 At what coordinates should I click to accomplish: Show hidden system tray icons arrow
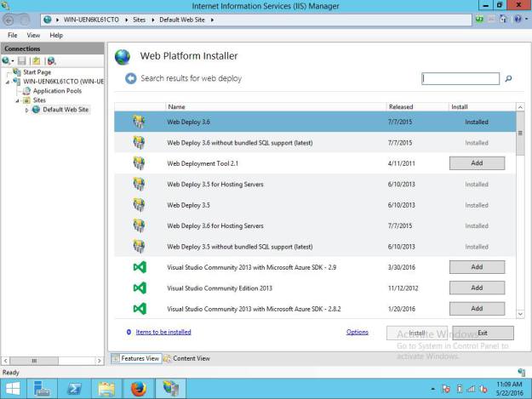432,389
